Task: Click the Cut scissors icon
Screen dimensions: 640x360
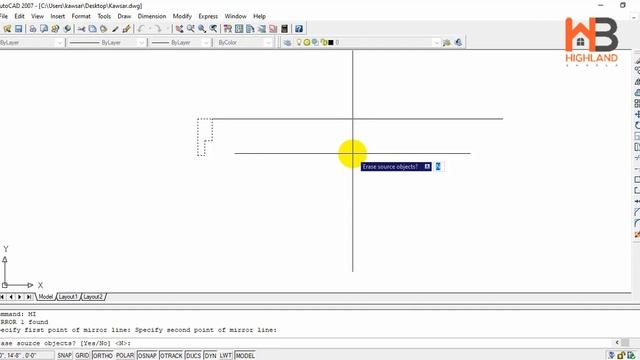Action: [x=81, y=29]
